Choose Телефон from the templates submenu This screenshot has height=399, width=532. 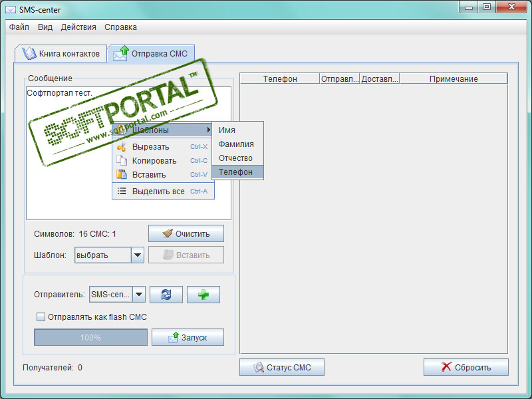click(x=237, y=172)
